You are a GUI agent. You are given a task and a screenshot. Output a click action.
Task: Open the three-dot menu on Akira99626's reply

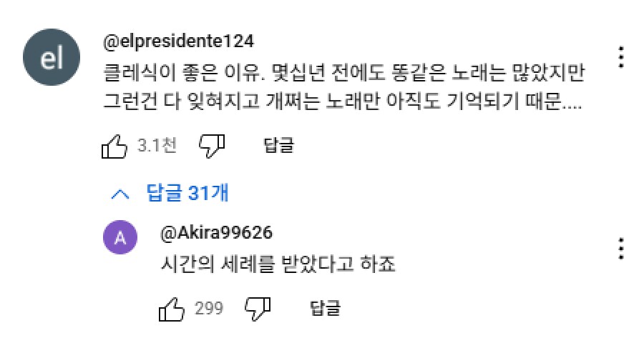point(621,248)
